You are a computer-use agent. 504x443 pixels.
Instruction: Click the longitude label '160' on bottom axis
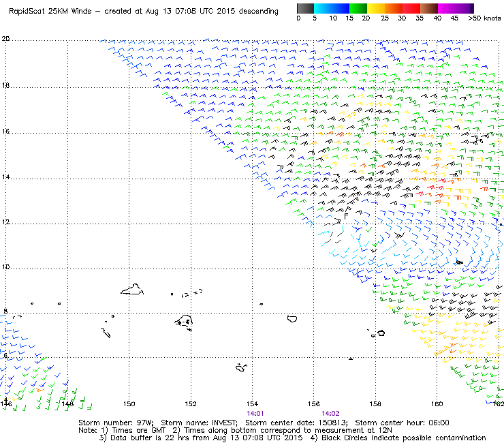coord(437,403)
